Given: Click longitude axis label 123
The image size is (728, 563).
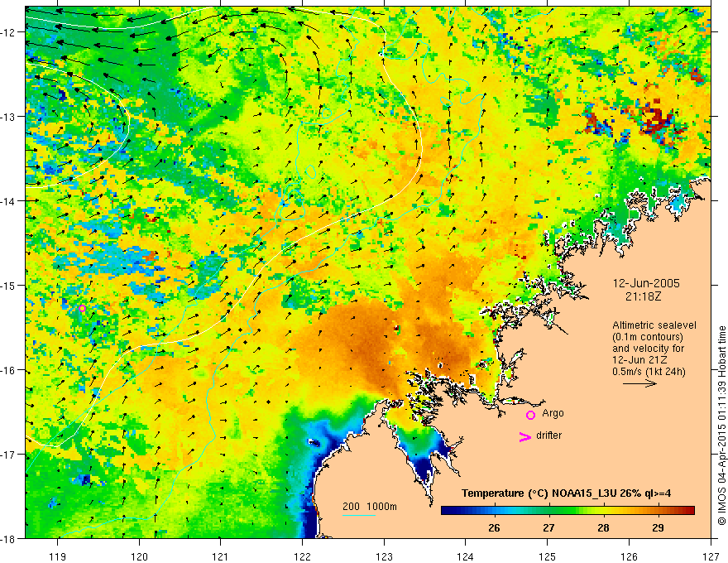Looking at the screenshot, I should click(x=384, y=556).
